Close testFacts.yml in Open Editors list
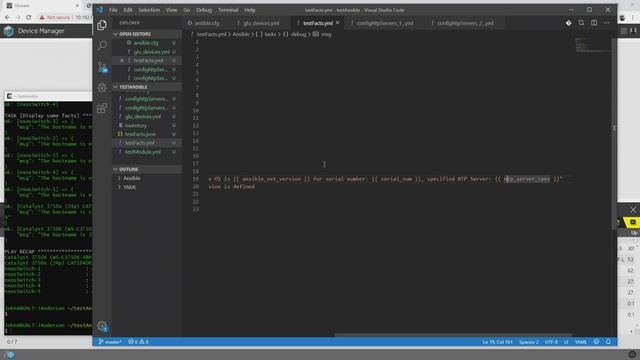This screenshot has width=640, height=360. (x=122, y=60)
